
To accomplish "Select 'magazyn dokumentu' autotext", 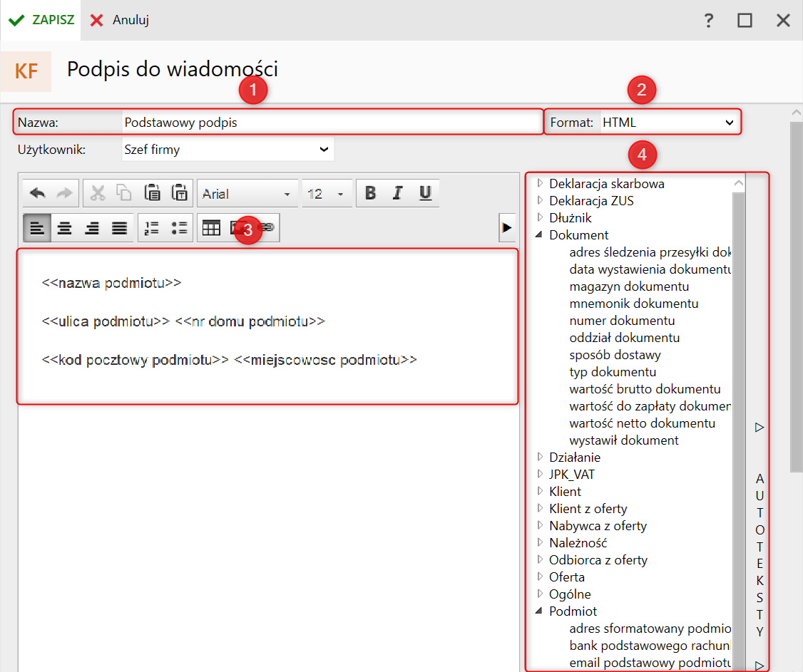I will (x=629, y=286).
